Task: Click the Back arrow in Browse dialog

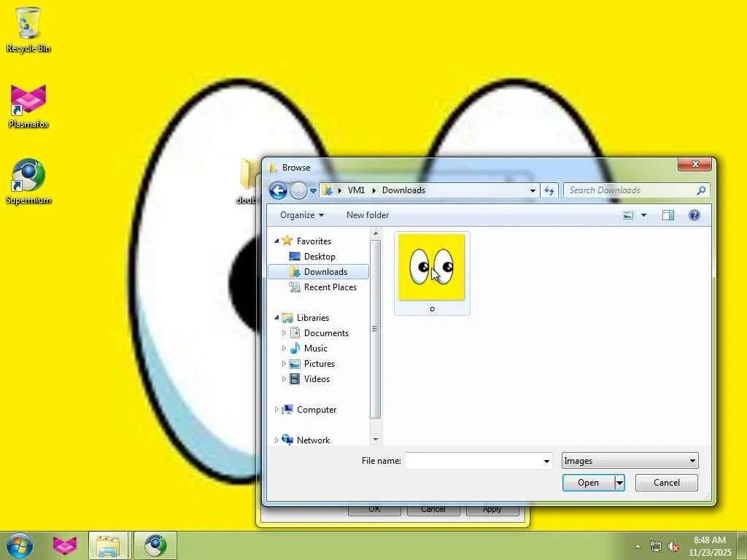Action: click(278, 190)
